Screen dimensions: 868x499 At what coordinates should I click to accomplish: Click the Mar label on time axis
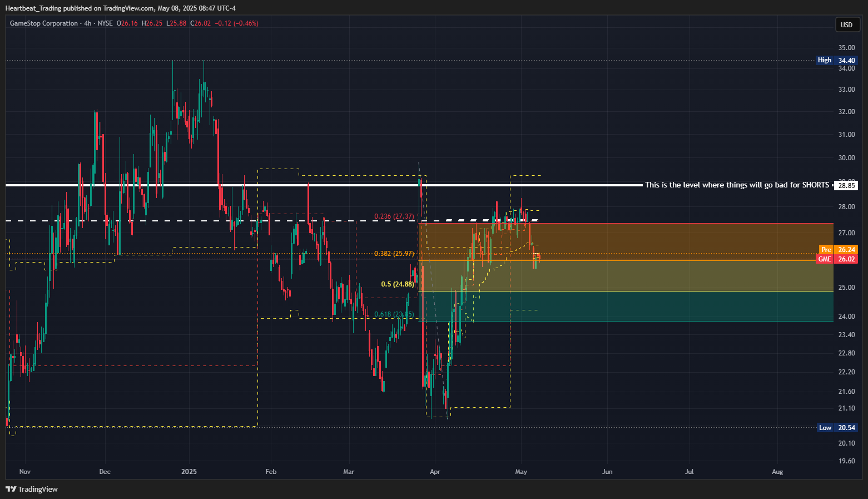[349, 472]
